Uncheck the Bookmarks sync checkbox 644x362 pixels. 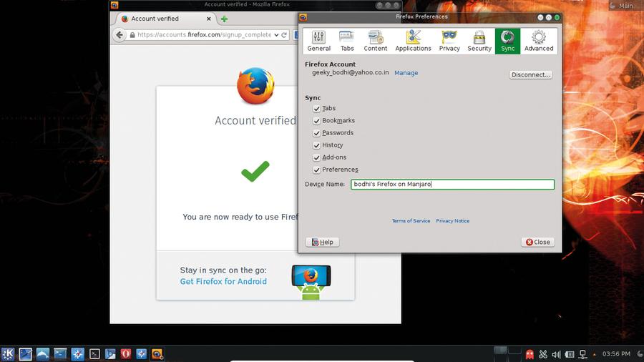coord(316,121)
